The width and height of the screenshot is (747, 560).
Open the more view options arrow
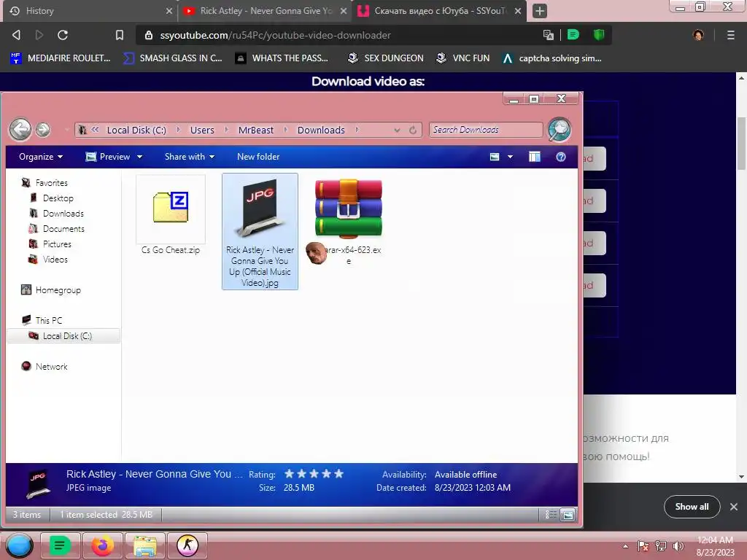coord(510,157)
